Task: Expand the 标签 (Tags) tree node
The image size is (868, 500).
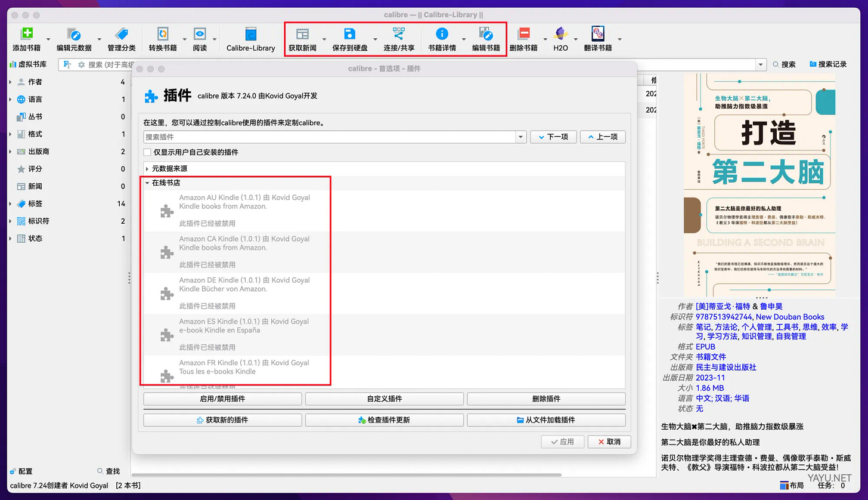Action: (x=10, y=203)
